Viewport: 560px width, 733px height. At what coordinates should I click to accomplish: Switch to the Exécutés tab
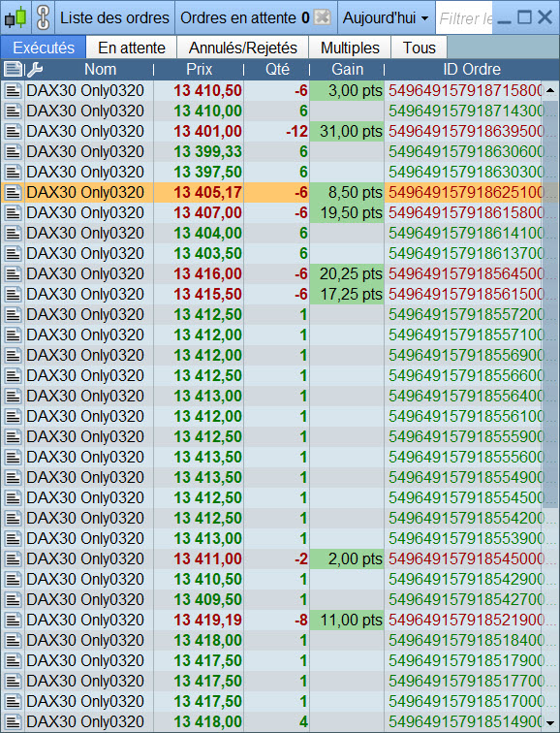[44, 48]
